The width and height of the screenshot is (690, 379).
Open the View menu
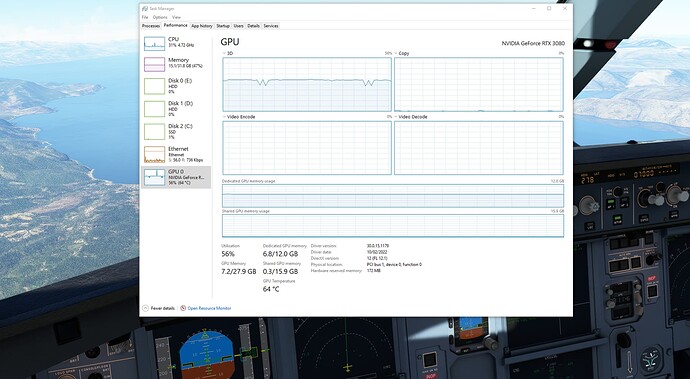click(x=176, y=17)
